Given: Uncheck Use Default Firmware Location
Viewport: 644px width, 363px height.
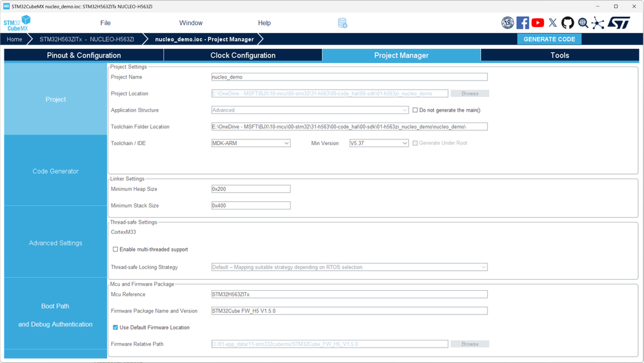Looking at the screenshot, I should click(115, 328).
